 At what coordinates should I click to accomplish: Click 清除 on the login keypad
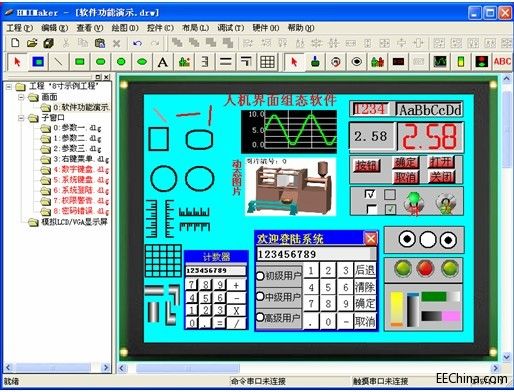tap(365, 287)
